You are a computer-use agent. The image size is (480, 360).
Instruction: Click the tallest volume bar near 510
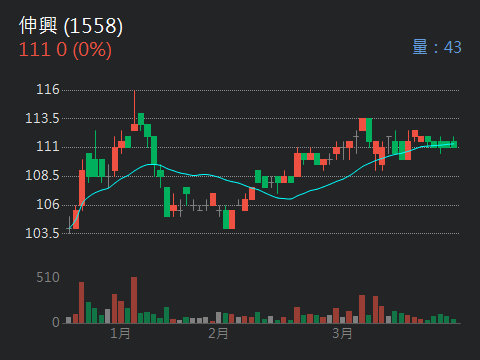(x=134, y=300)
